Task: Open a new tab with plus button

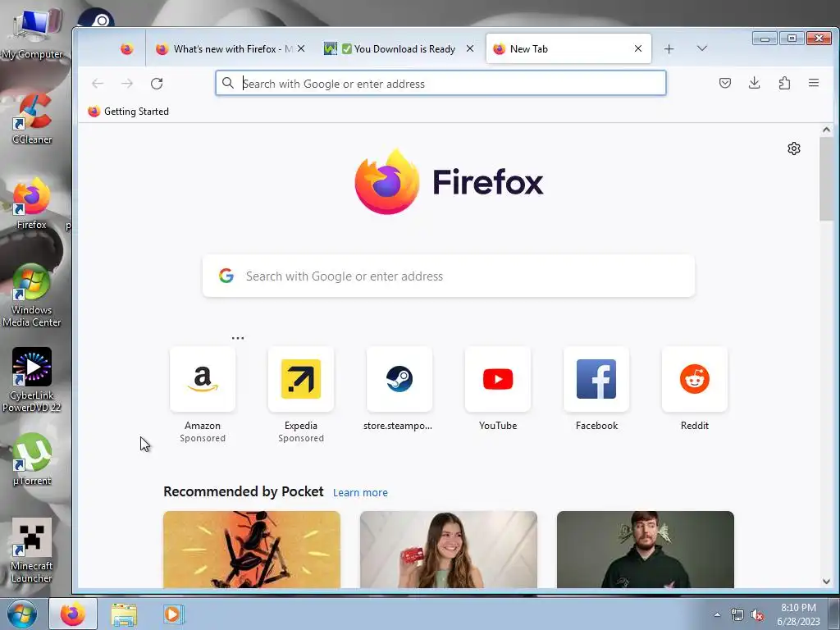Action: (x=669, y=49)
